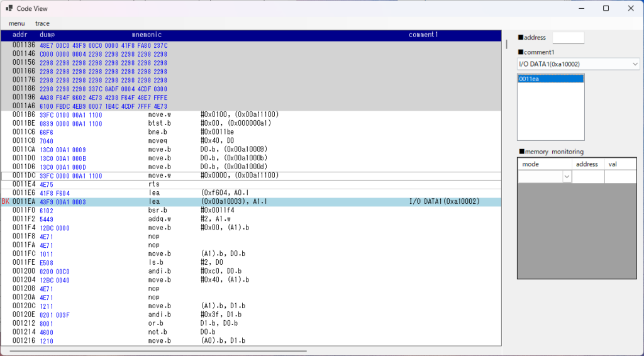Screen dimensions: 644x356
Task: Click the mnemonic column header
Action: 147,35
